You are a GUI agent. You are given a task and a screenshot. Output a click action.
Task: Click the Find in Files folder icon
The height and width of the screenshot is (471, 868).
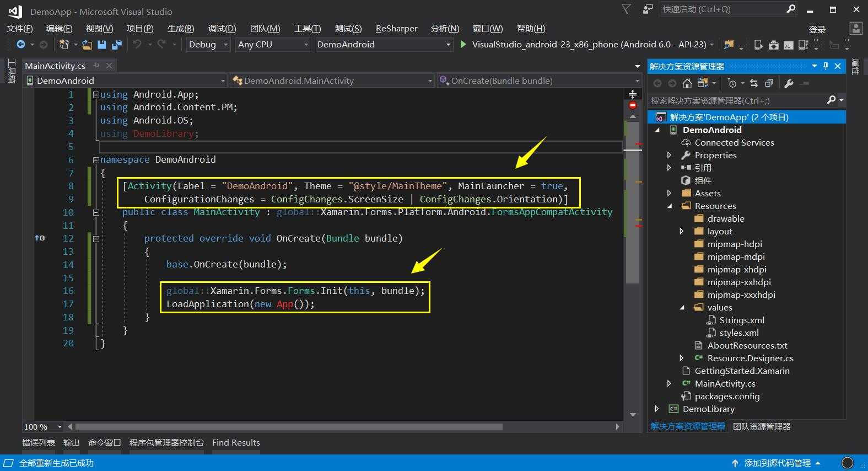click(x=729, y=45)
